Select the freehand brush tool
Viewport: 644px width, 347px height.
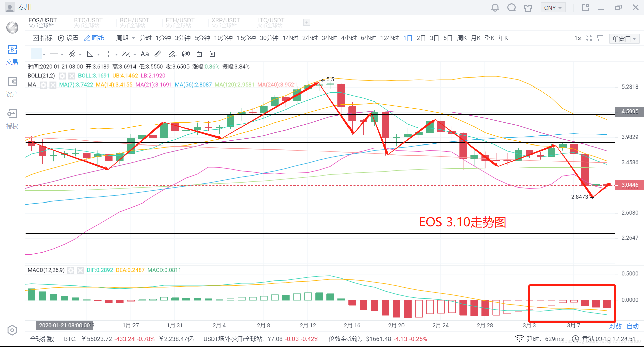[x=172, y=54]
